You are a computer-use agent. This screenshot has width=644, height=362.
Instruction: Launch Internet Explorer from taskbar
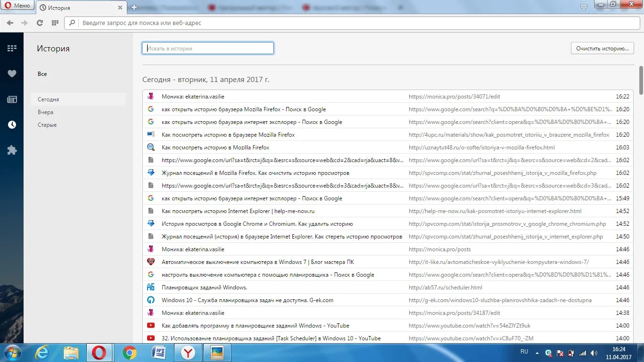pyautogui.click(x=42, y=353)
